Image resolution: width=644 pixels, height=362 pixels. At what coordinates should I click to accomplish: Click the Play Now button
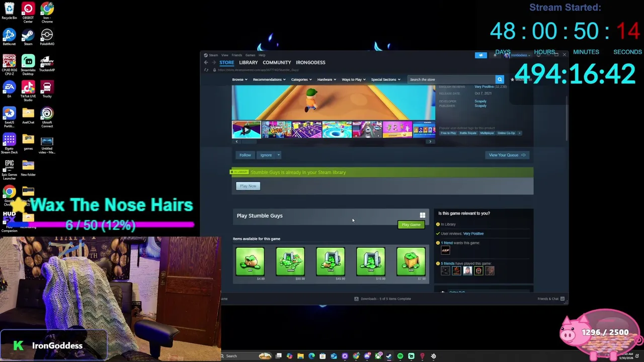[x=248, y=186]
